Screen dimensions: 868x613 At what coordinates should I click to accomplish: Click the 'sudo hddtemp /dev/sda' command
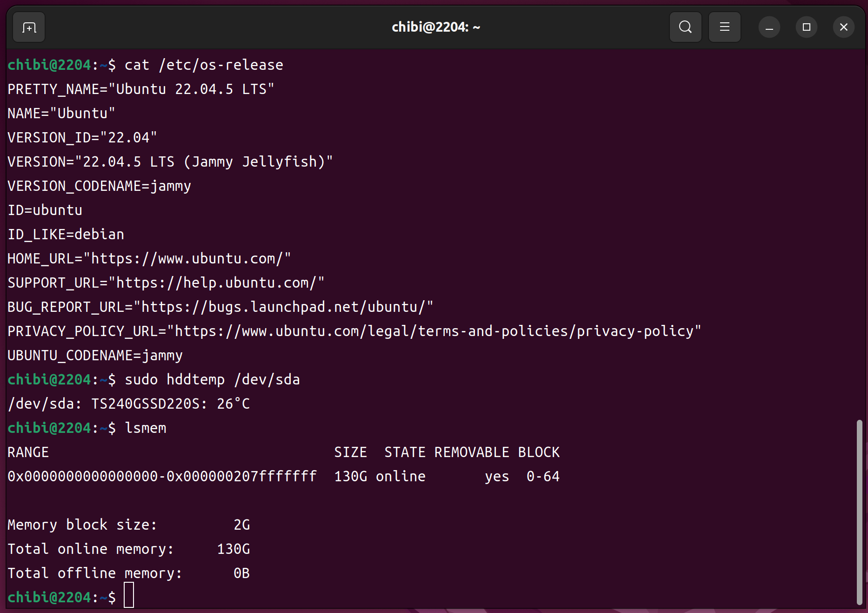coord(212,380)
